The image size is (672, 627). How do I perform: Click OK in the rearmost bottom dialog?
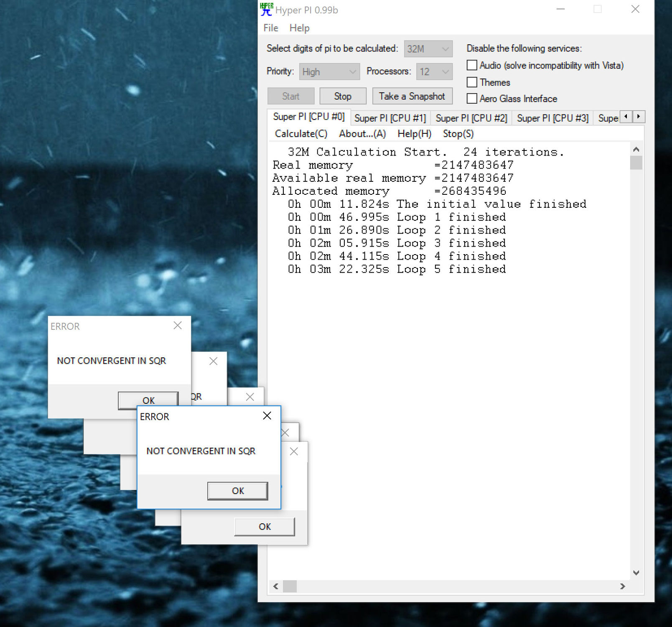click(x=265, y=527)
